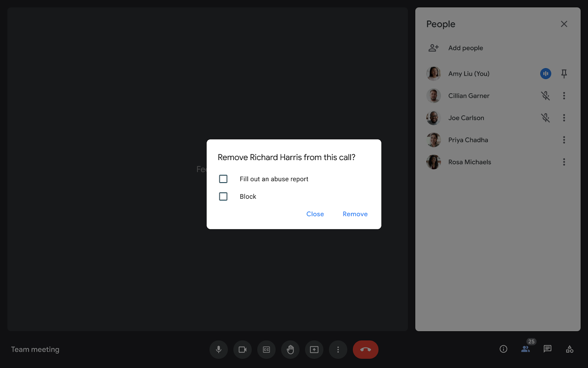
Task: Click Rosa Michaels's avatar
Action: tap(434, 162)
